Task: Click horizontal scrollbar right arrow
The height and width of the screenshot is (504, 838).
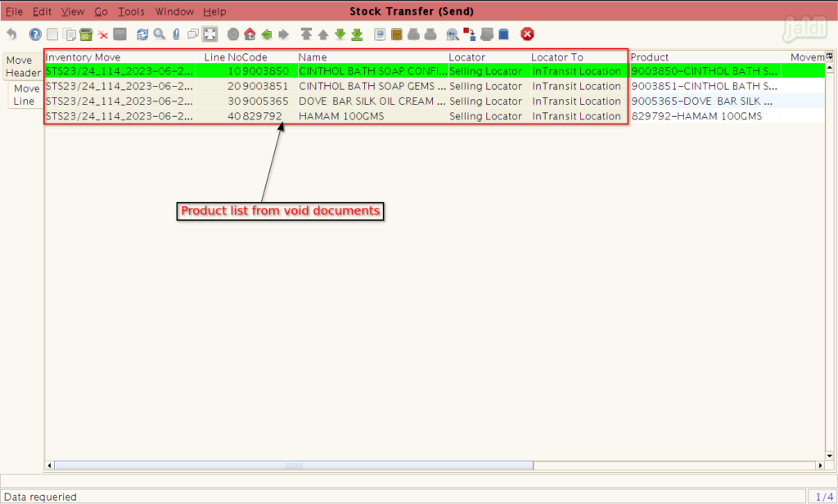Action: (820, 466)
